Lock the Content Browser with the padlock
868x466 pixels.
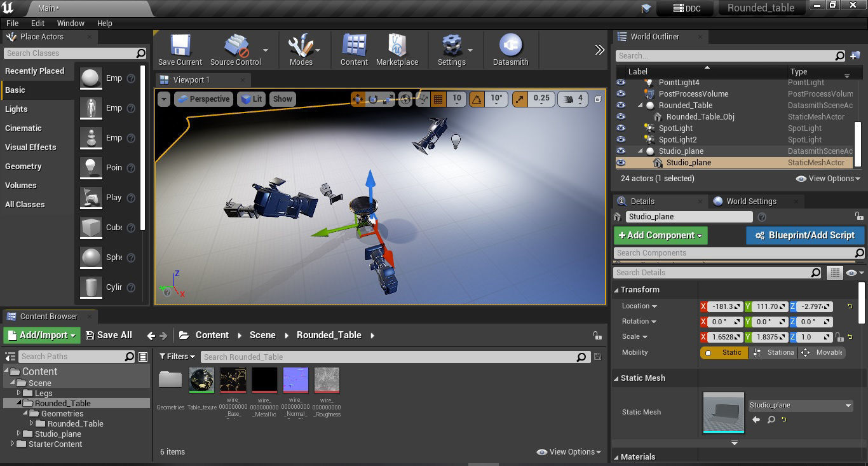coord(597,335)
